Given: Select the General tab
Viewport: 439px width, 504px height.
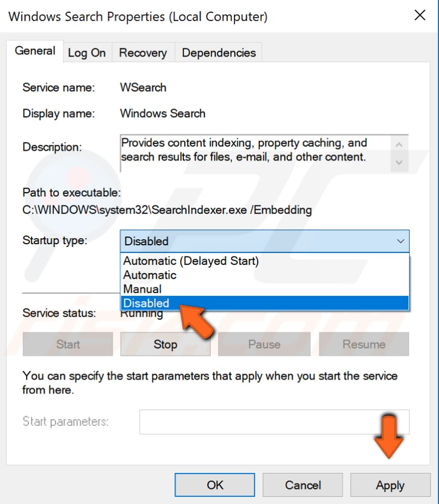Looking at the screenshot, I should pos(35,51).
